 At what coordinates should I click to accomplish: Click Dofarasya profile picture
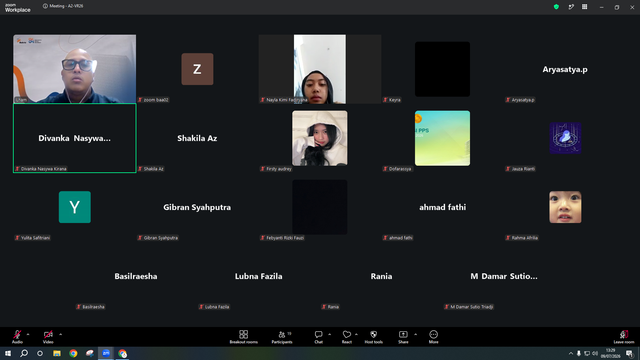pos(442,138)
